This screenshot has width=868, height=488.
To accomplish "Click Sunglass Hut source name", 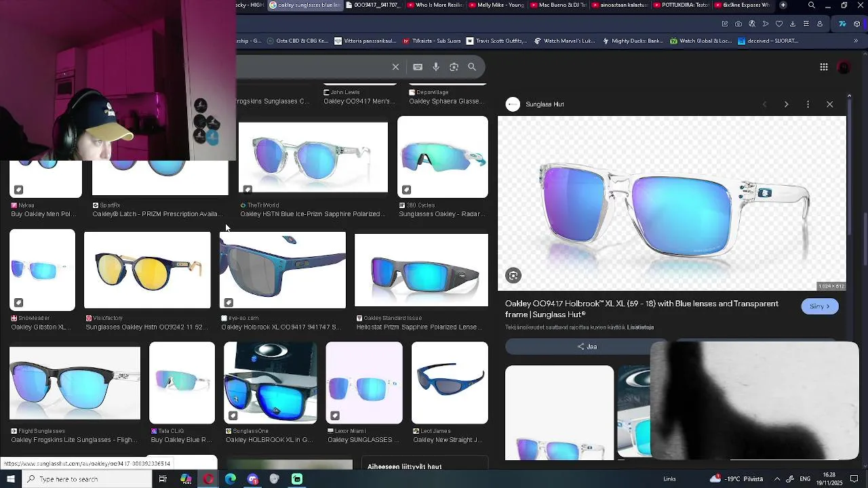I will [545, 104].
